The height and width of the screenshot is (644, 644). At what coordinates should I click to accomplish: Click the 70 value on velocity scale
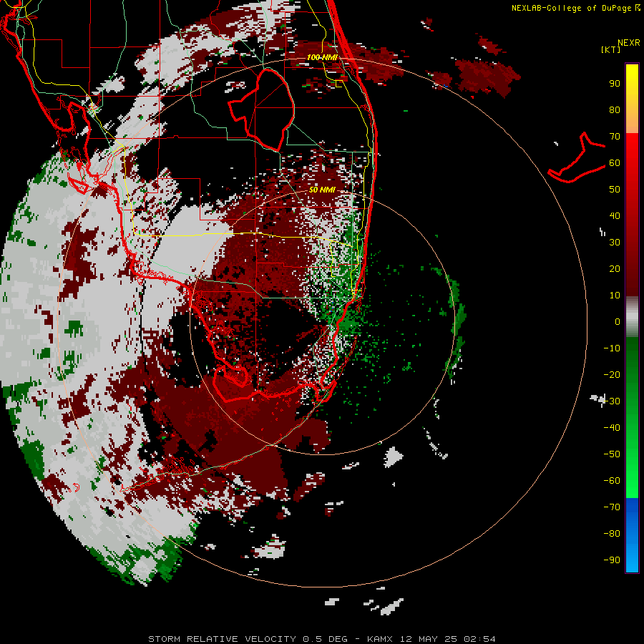click(x=615, y=137)
